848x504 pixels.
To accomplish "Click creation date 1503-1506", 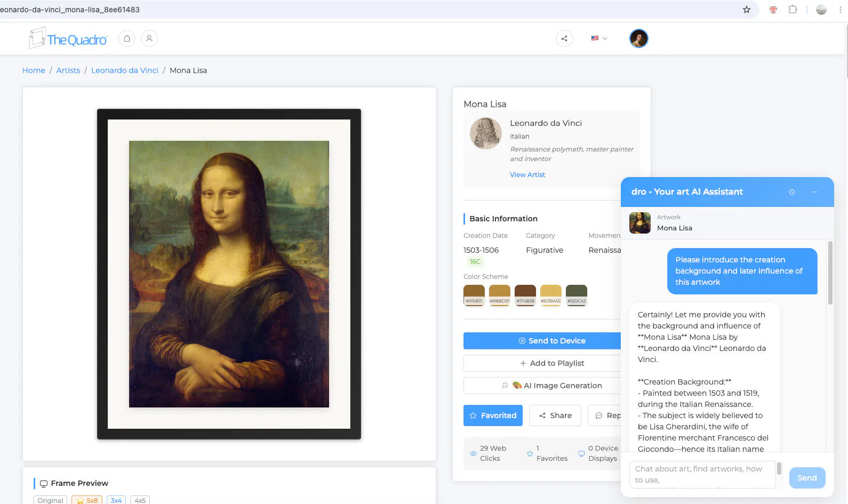I will click(481, 250).
